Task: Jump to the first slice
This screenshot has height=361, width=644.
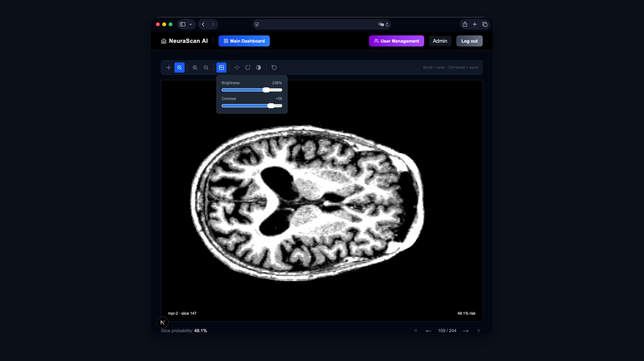Action: [416, 330]
